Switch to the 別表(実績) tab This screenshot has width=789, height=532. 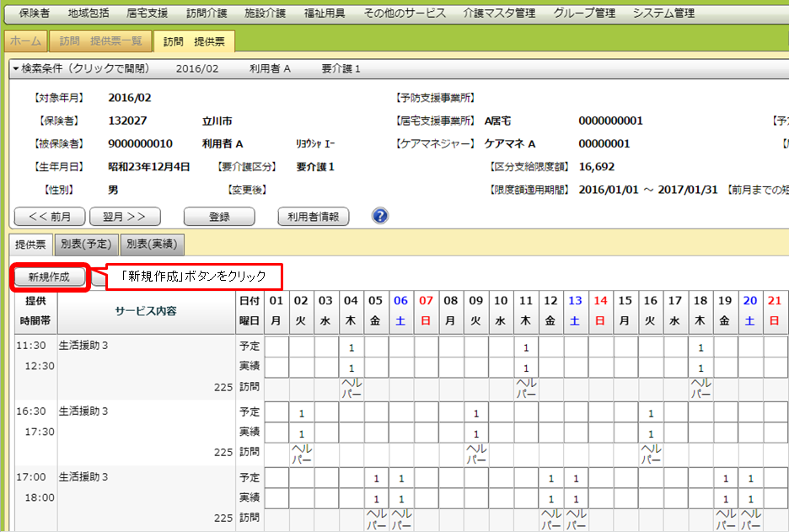tap(152, 245)
